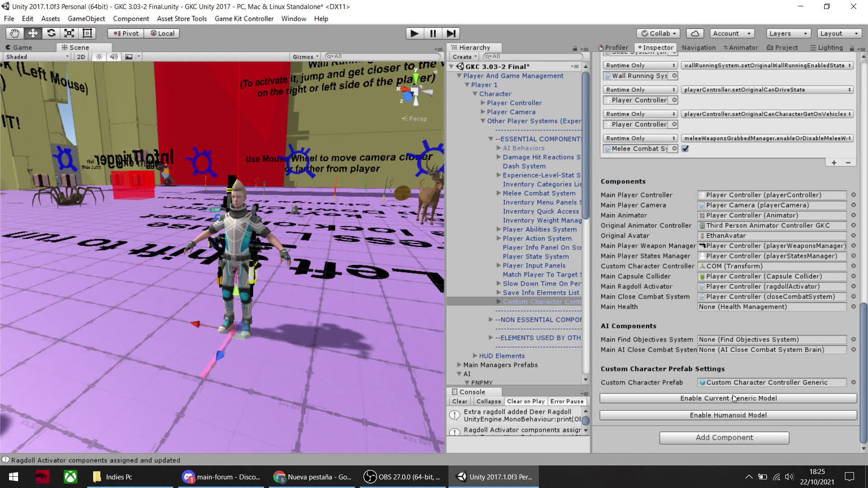Image resolution: width=868 pixels, height=488 pixels.
Task: Click Enable Humanoid Model button
Action: tap(728, 415)
